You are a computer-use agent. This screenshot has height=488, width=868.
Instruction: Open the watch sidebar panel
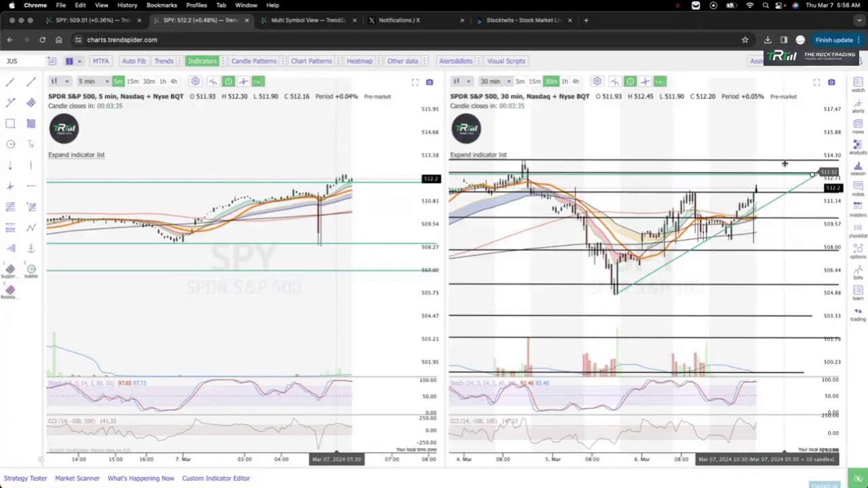tap(858, 84)
